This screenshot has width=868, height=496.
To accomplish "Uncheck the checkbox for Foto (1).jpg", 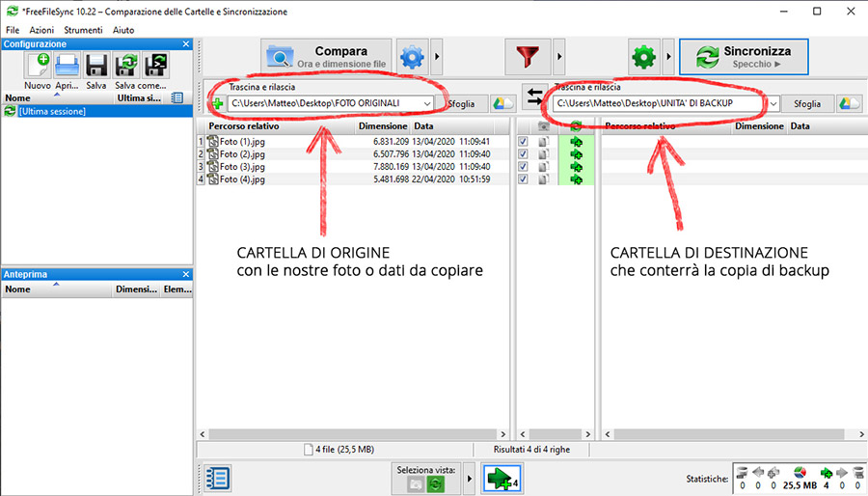I will 523,142.
